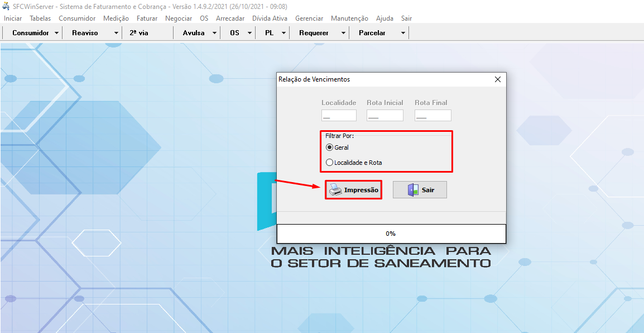This screenshot has width=644, height=333.
Task: Expand the Avulsa toolbar dropdown arrow
Action: [x=215, y=33]
